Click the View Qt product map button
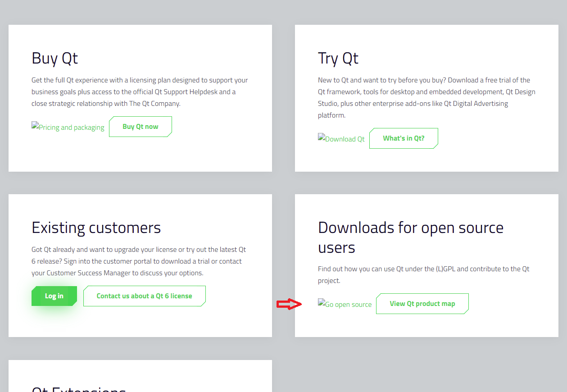The image size is (567, 392). (422, 304)
